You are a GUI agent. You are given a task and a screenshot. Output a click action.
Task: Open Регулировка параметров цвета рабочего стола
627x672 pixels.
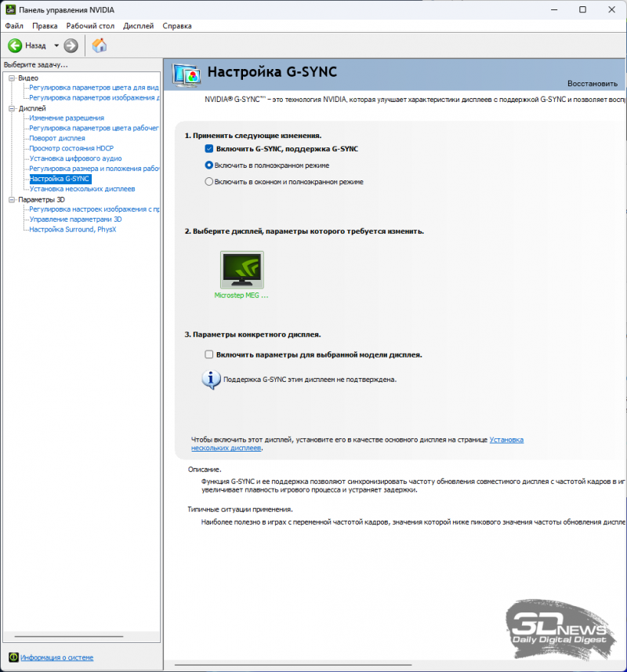point(94,128)
